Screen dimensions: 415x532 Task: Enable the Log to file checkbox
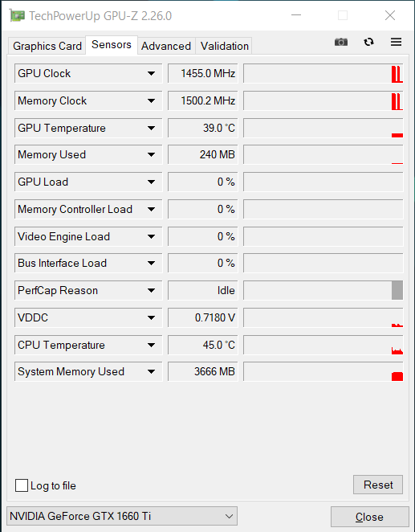tap(22, 485)
